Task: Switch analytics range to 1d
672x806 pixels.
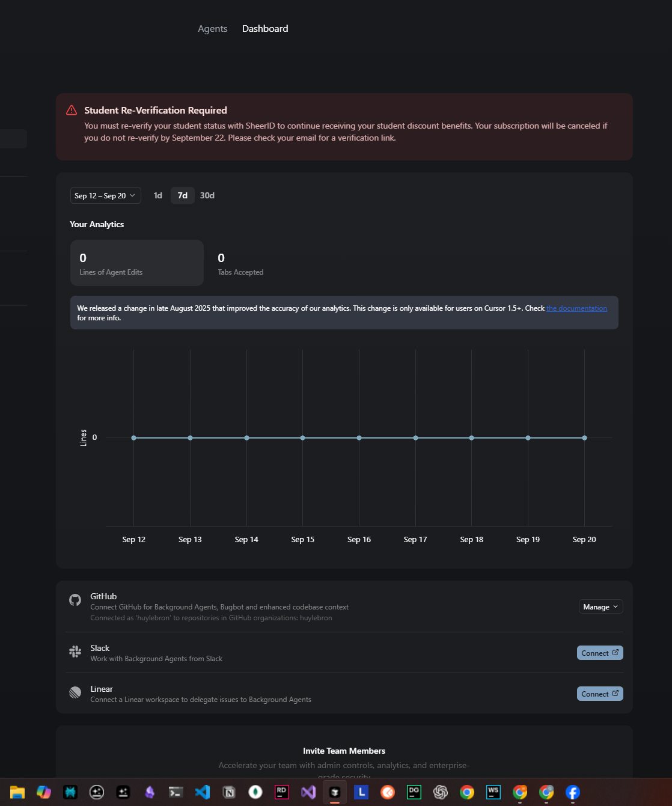Action: pos(158,195)
